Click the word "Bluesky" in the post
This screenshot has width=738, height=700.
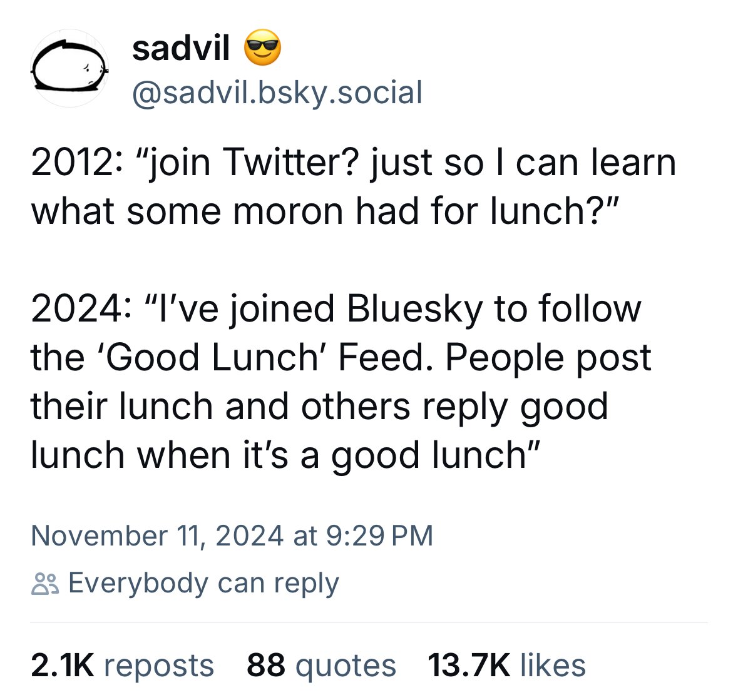click(x=414, y=308)
